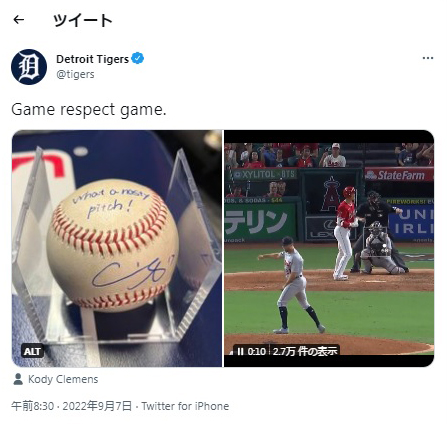
Task: Open the three-dot tweet options menu
Action: coord(428,58)
